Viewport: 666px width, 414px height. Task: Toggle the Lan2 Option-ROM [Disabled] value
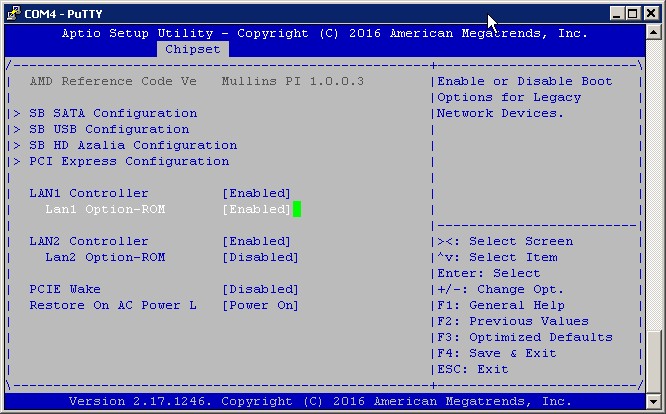click(x=260, y=258)
